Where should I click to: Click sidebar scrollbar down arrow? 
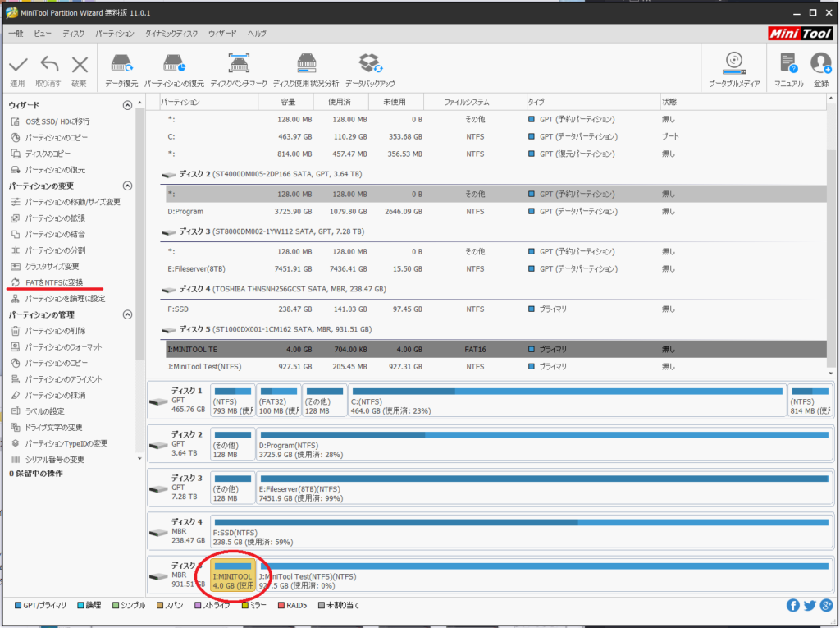point(139,459)
